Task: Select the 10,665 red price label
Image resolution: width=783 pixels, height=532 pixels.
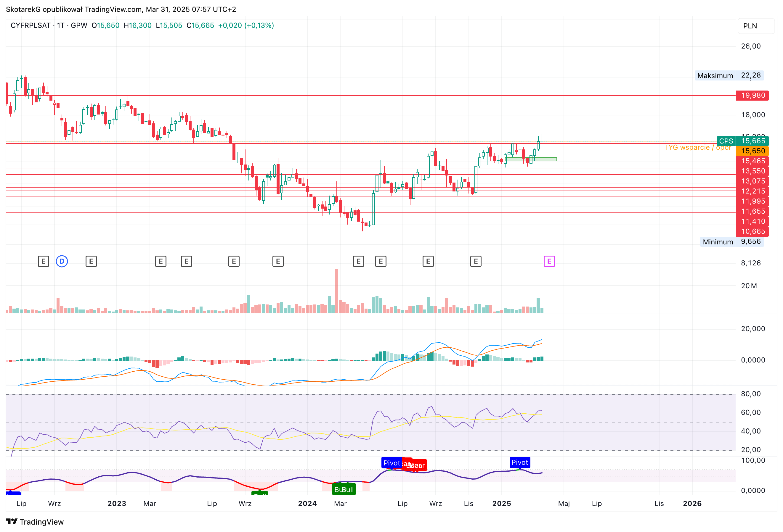Action: tap(753, 231)
